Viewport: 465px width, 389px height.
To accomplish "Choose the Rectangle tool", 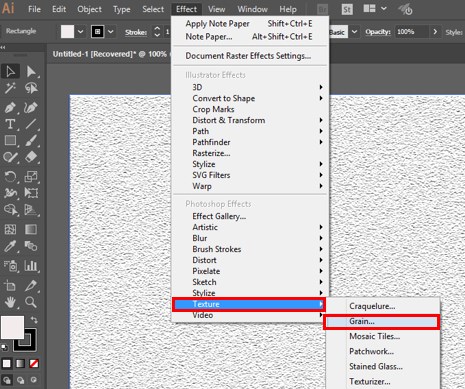I will click(x=10, y=140).
